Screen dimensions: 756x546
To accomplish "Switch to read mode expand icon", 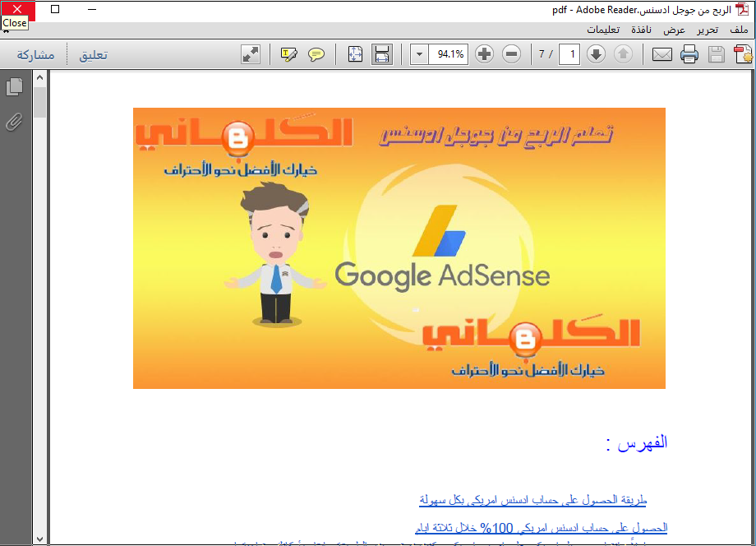I will pyautogui.click(x=251, y=54).
